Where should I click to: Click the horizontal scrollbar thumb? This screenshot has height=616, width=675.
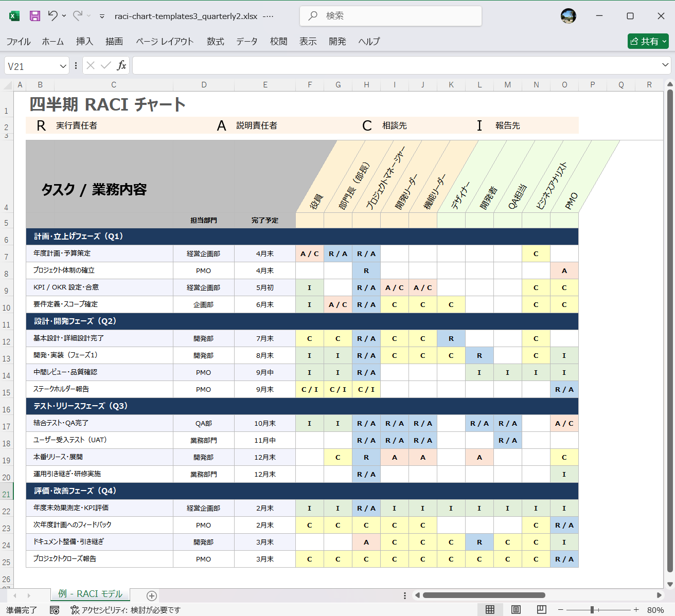(484, 595)
